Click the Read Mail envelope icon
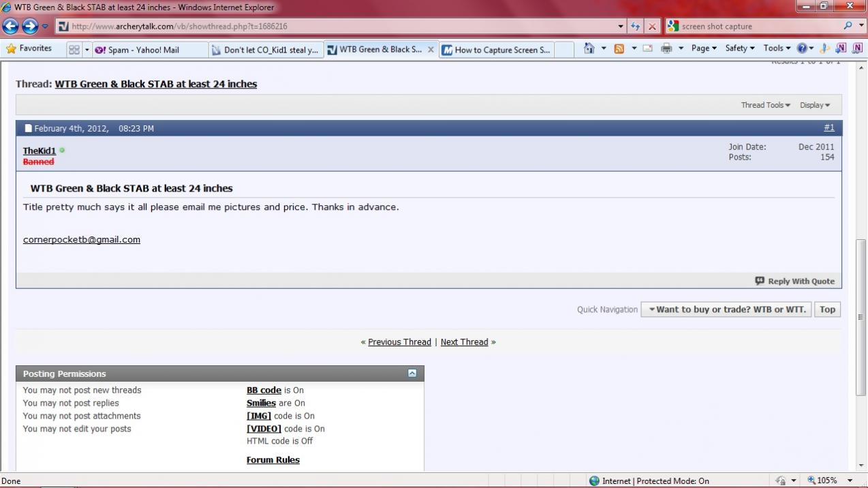Image resolution: width=868 pixels, height=488 pixels. click(x=647, y=48)
